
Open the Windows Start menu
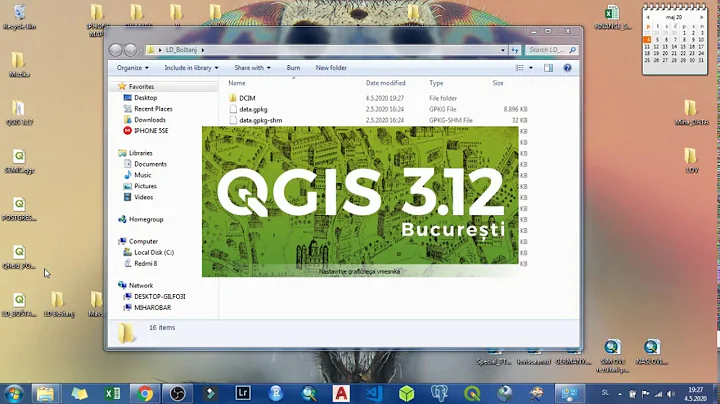coord(13,393)
